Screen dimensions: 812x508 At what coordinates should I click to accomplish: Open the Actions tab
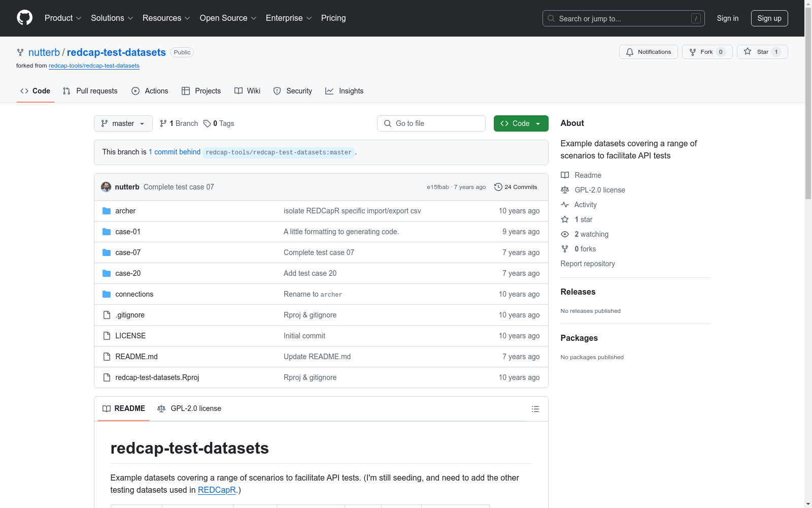[x=150, y=91]
